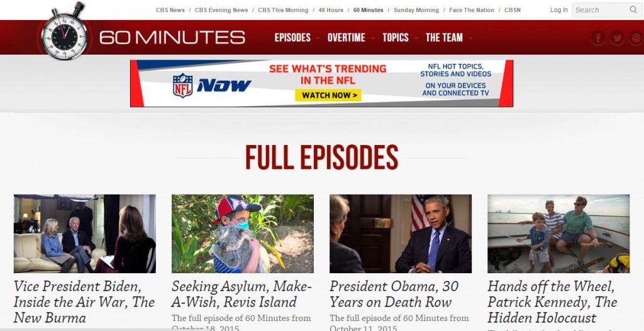
Task: Open The Team menu
Action: click(x=444, y=38)
